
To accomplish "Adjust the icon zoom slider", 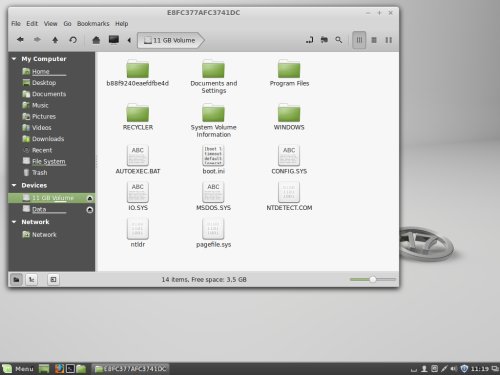I will [373, 279].
